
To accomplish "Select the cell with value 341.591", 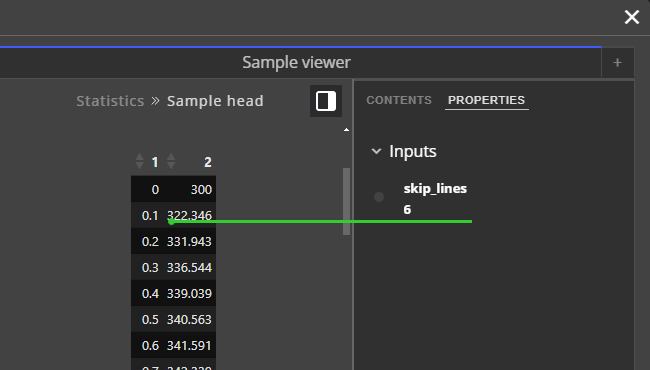I will tap(190, 346).
